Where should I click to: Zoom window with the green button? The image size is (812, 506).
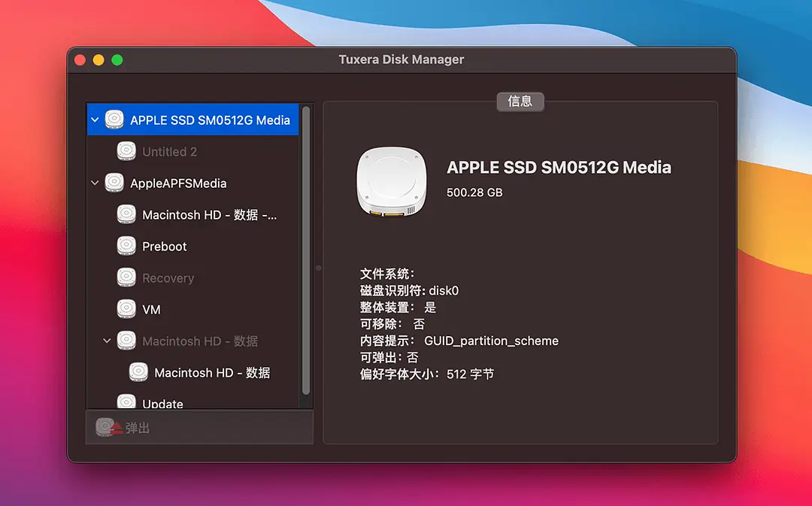click(x=117, y=60)
